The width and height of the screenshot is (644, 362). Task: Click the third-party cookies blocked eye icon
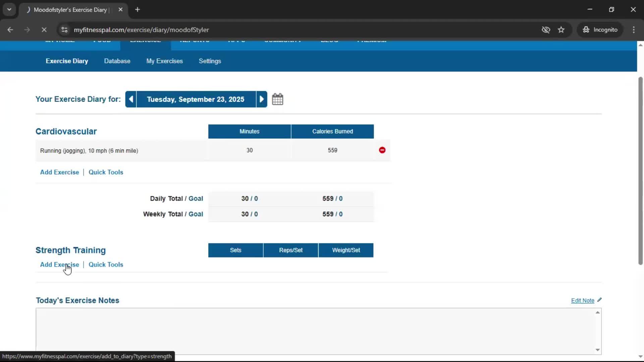pos(546,30)
